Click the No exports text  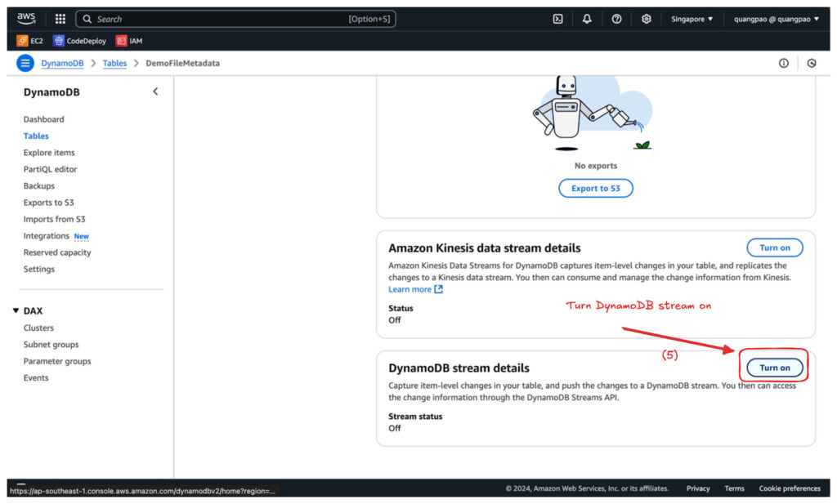[x=596, y=165]
